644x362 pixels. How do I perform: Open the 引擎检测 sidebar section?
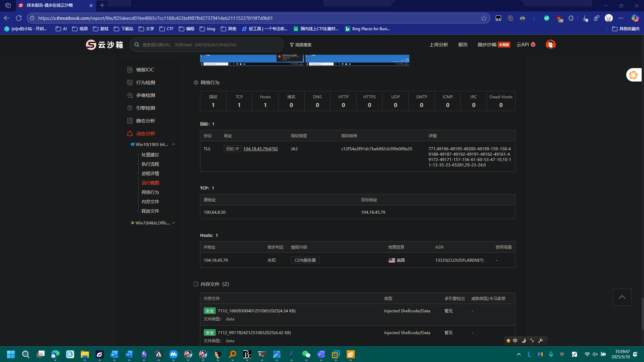click(141, 108)
